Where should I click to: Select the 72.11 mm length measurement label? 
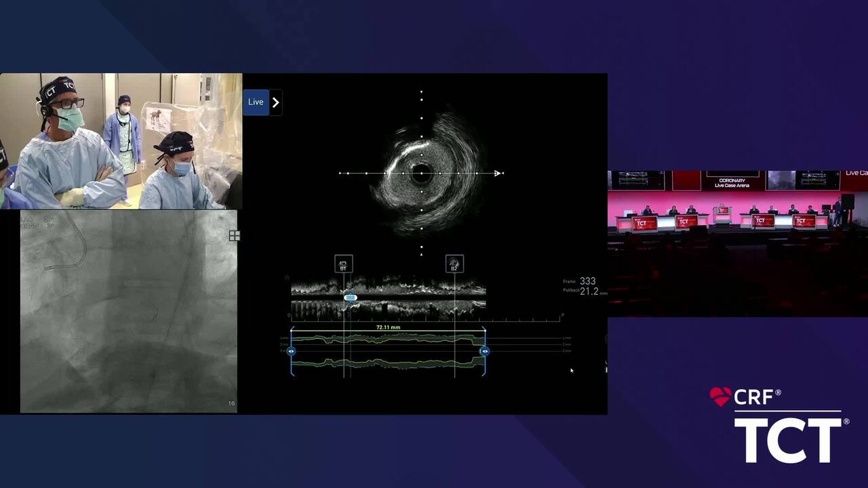(388, 327)
